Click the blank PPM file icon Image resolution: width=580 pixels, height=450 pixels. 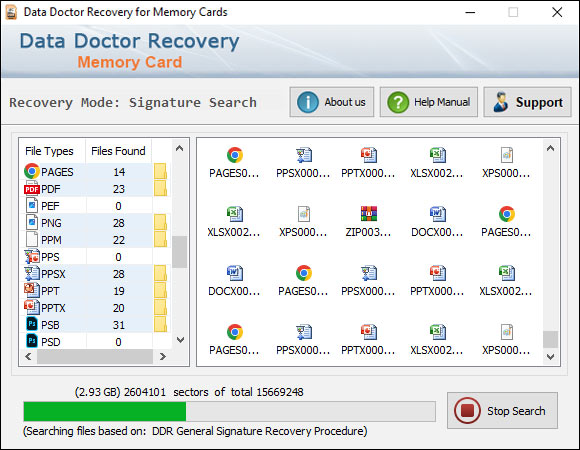(32, 240)
